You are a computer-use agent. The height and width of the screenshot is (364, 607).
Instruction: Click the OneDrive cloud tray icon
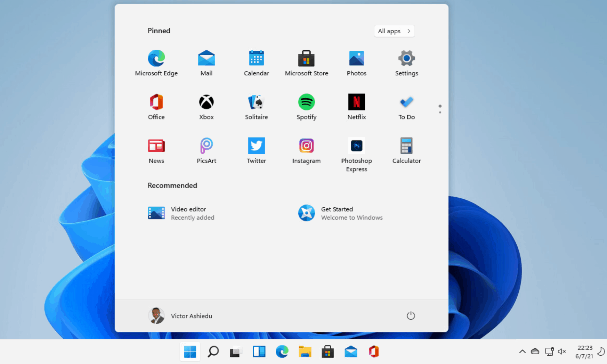click(535, 351)
